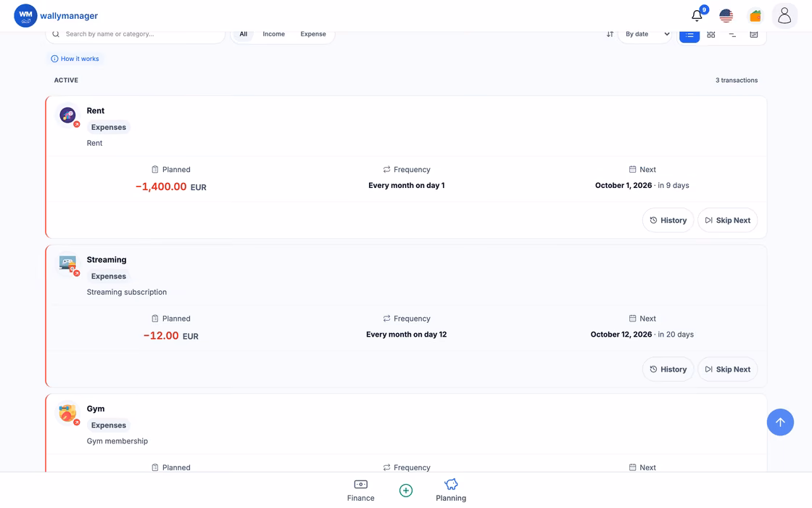The width and height of the screenshot is (812, 508).
Task: Click 'Every month on day 1' text
Action: click(x=407, y=186)
